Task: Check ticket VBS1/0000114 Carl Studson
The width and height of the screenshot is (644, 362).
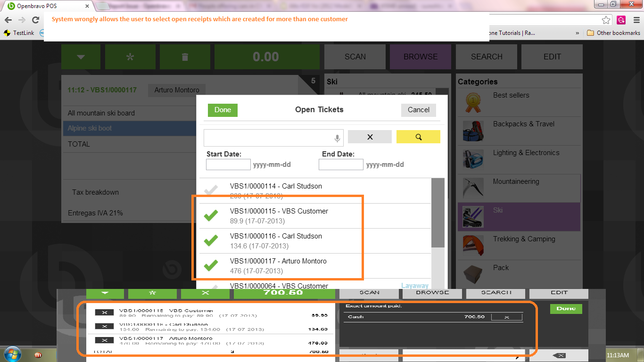Action: (211, 190)
